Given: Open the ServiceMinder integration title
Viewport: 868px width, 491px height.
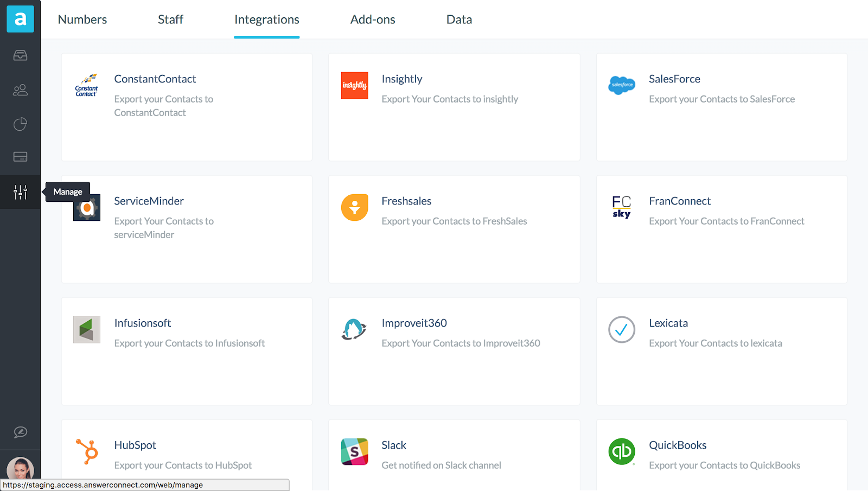Looking at the screenshot, I should pyautogui.click(x=149, y=201).
